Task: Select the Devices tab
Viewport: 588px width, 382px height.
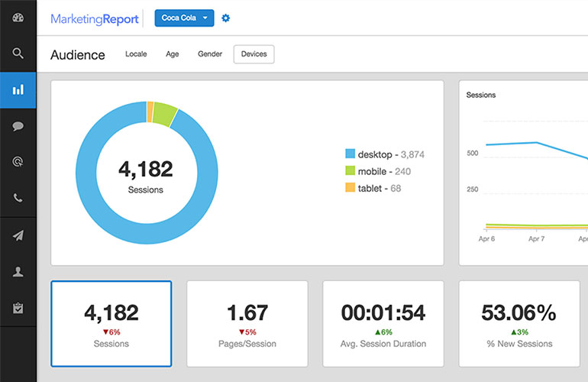Action: coord(254,54)
